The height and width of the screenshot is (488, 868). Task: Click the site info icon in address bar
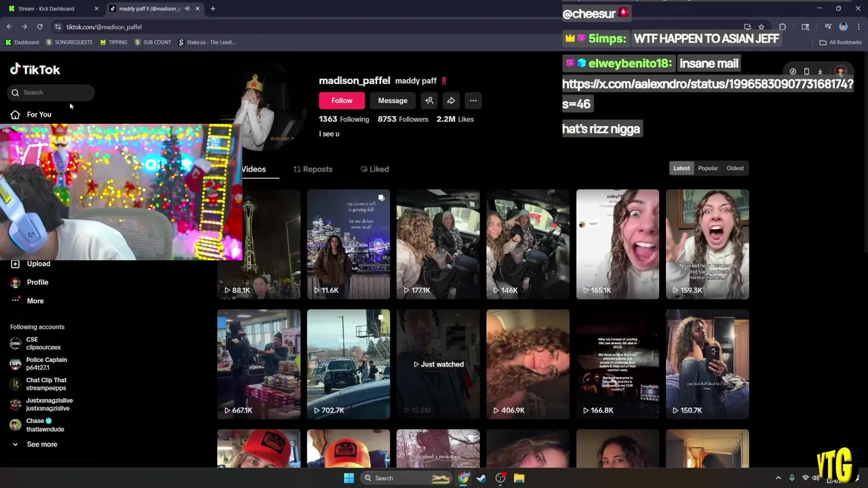(58, 27)
